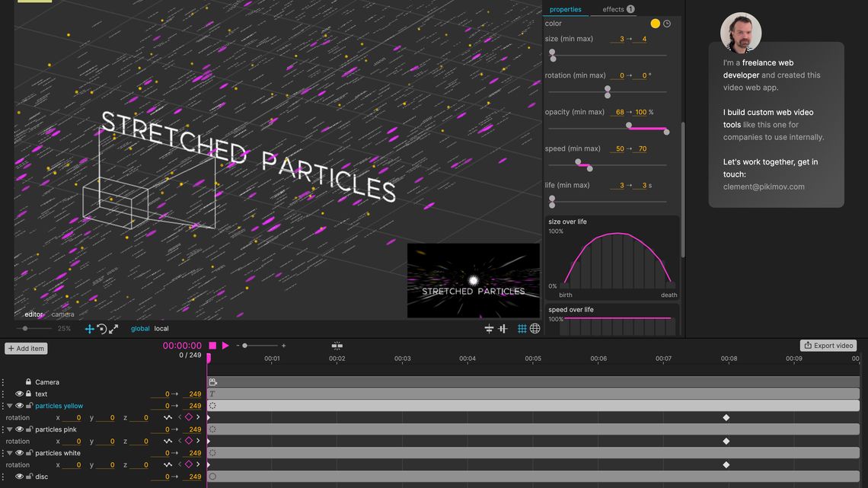Viewport: 868px width, 488px height.
Task: Lock the disc layer
Action: tap(30, 477)
